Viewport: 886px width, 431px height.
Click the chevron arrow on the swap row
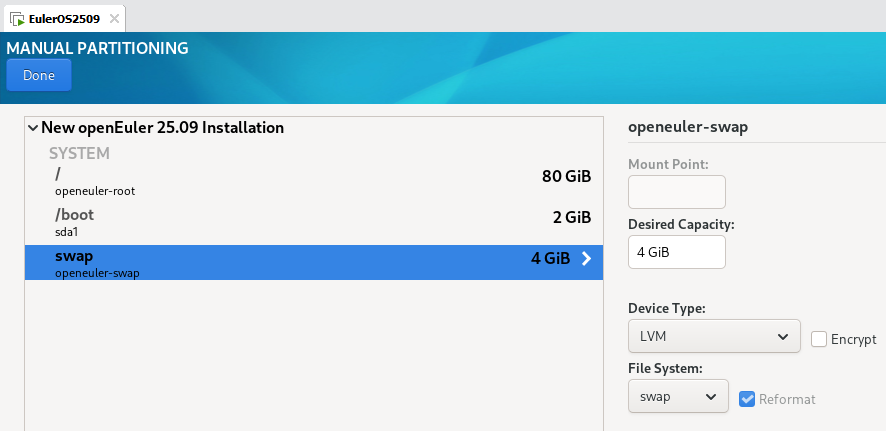[x=587, y=259]
